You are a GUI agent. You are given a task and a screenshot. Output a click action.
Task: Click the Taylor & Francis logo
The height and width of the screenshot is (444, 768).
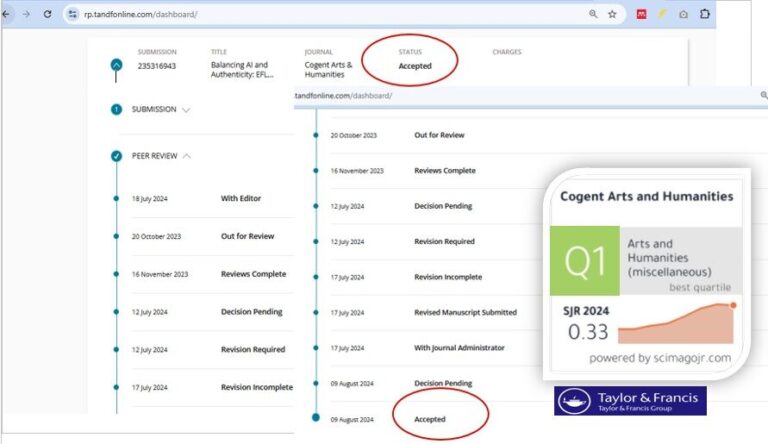(x=630, y=401)
